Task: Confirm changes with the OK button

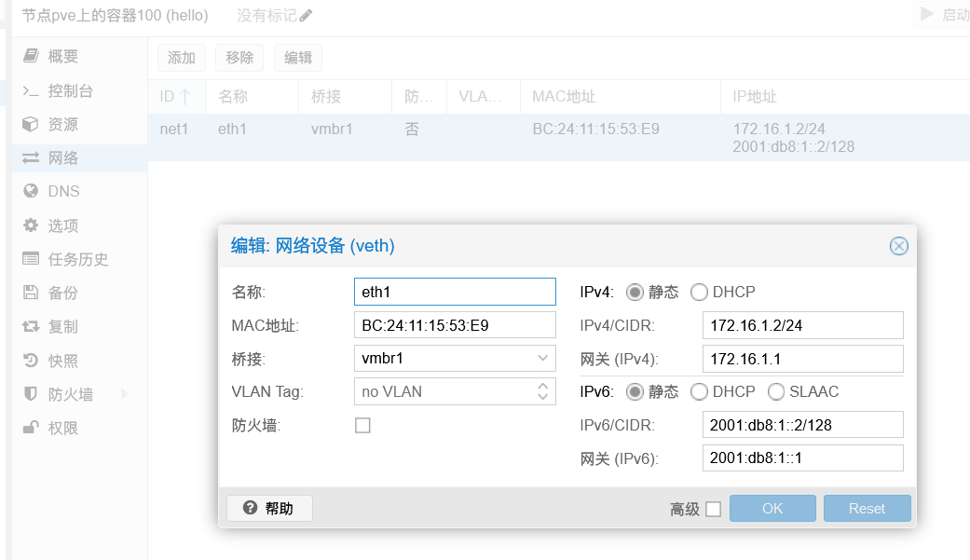Action: 772,508
